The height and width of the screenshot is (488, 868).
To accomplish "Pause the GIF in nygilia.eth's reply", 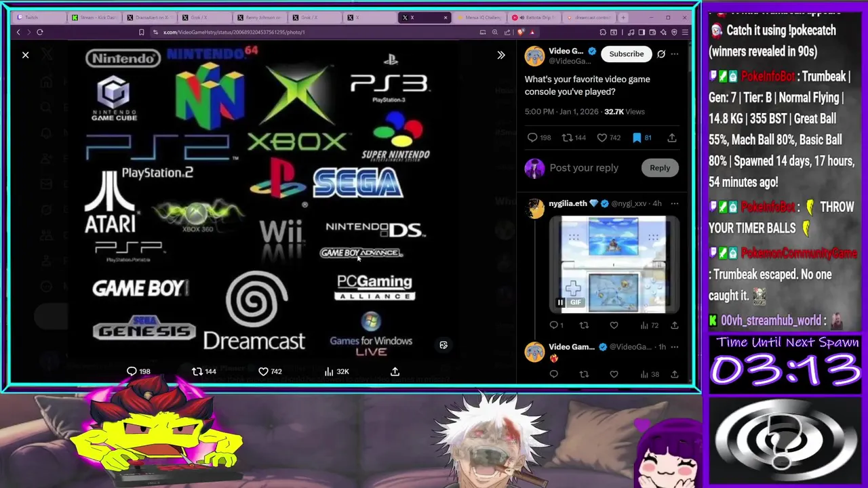I will [560, 303].
